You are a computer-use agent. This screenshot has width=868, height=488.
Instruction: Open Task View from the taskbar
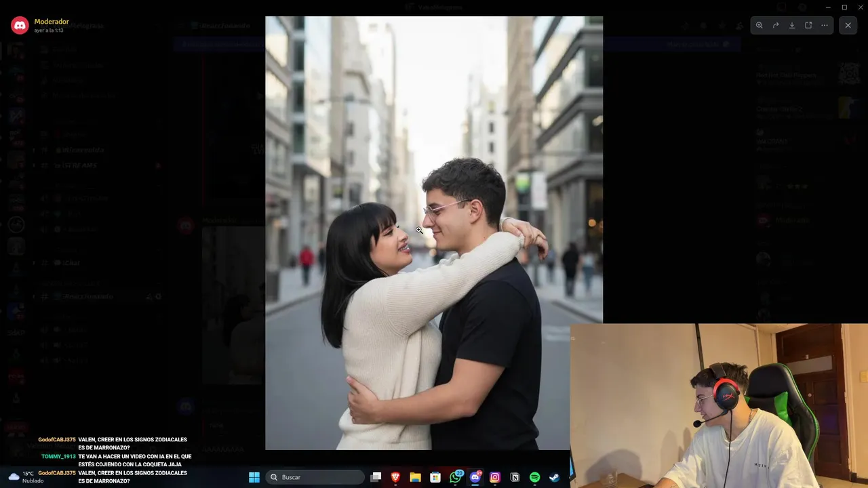[x=376, y=477]
